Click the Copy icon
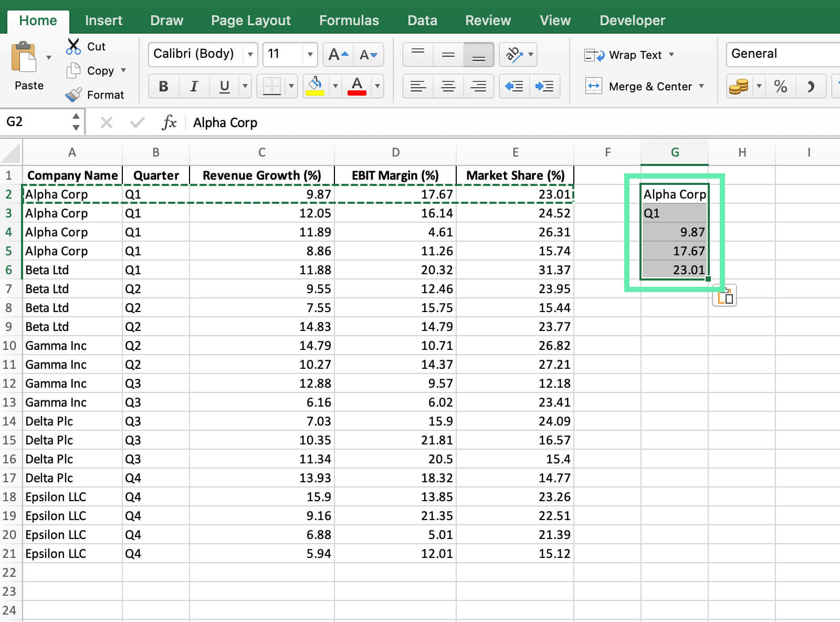 pos(73,70)
